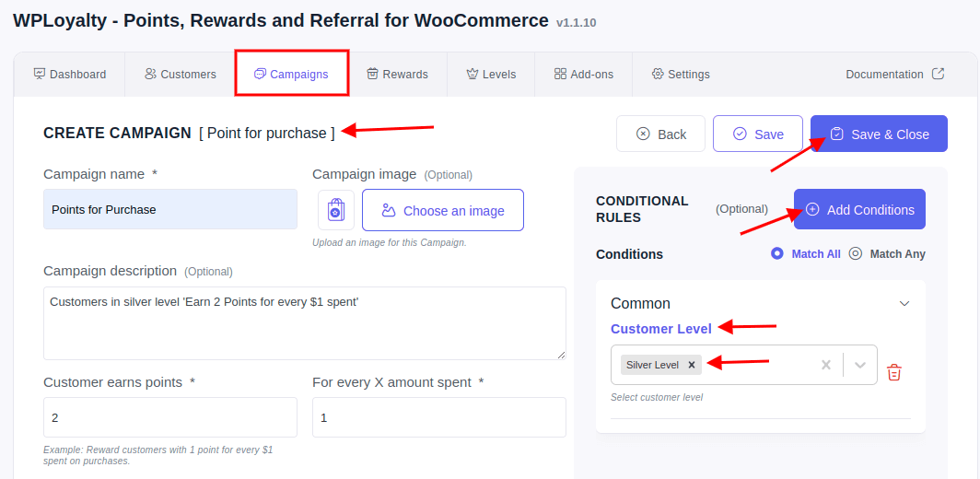Click the Levels crown icon
The image size is (980, 479).
pyautogui.click(x=472, y=74)
